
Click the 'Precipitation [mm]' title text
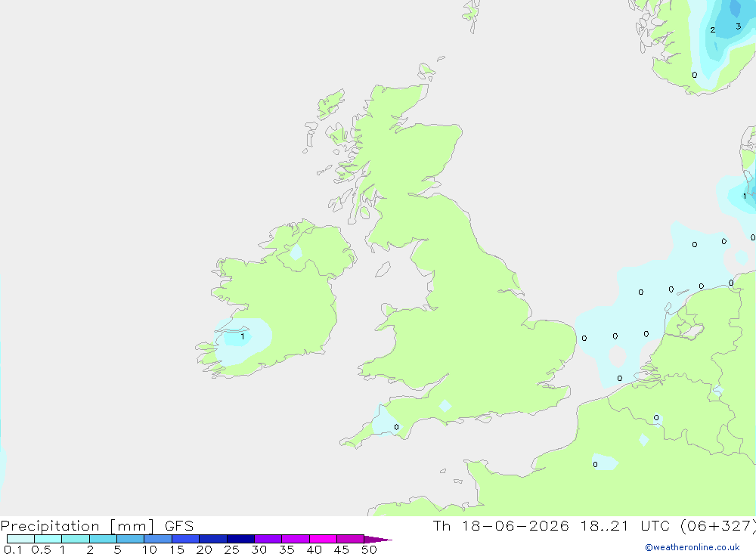point(78,526)
